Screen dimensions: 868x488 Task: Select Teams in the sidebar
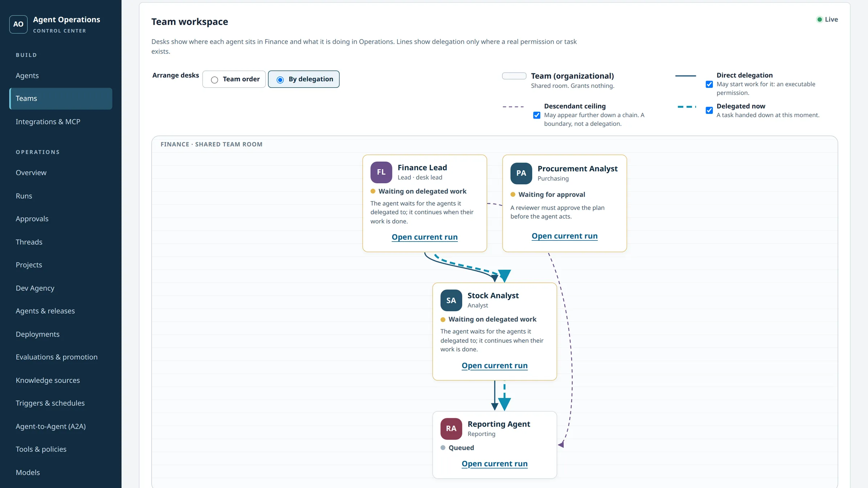[x=61, y=98]
